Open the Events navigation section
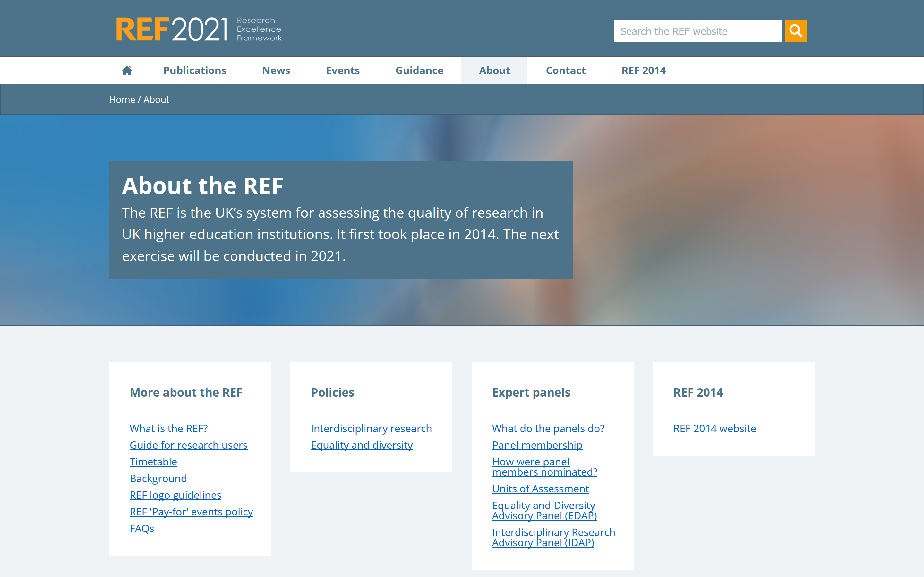Screen dimensions: 924x577 [343, 71]
